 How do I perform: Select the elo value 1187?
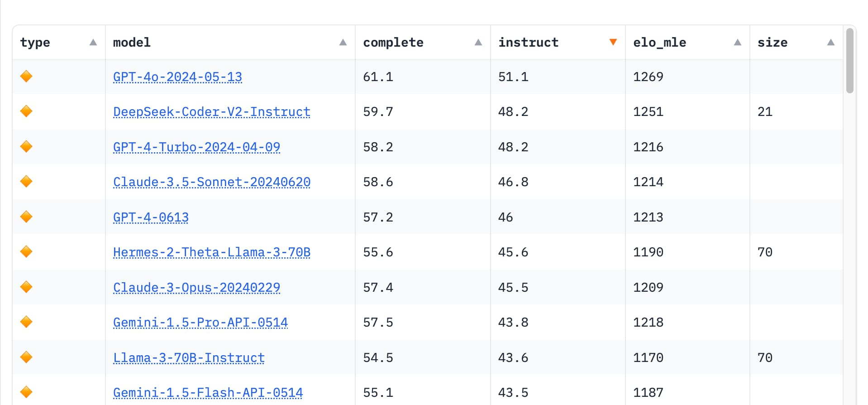click(x=648, y=392)
